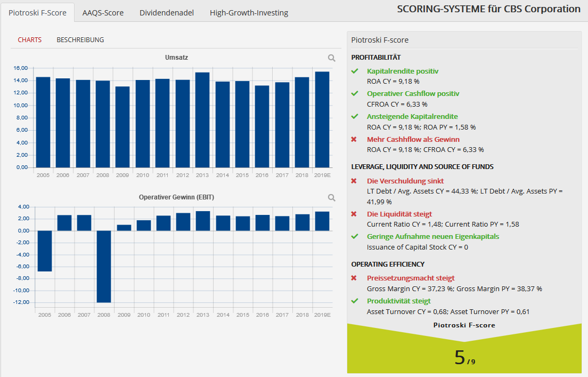Click green checkmark beside Operativer Cashflow positiv
Image resolution: width=588 pixels, height=377 pixels.
point(355,93)
